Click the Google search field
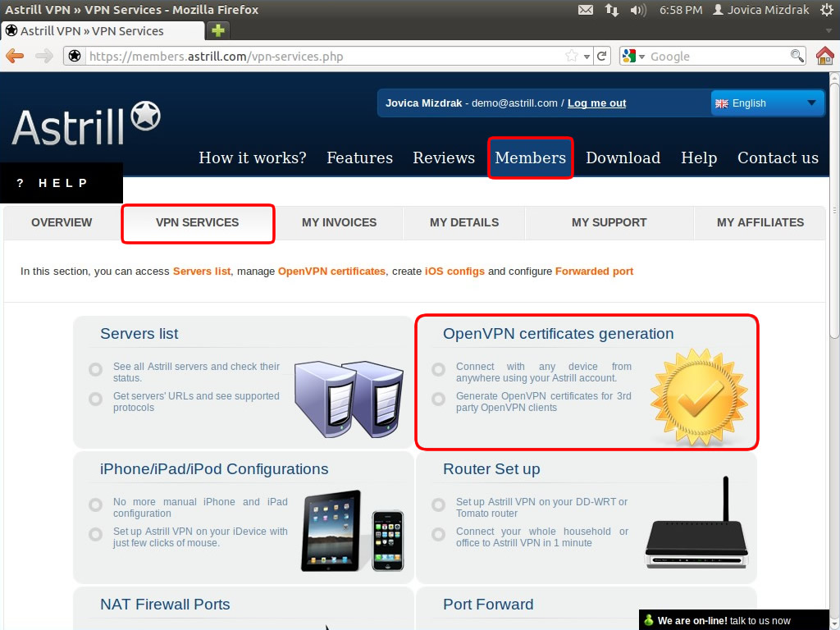 pos(718,56)
